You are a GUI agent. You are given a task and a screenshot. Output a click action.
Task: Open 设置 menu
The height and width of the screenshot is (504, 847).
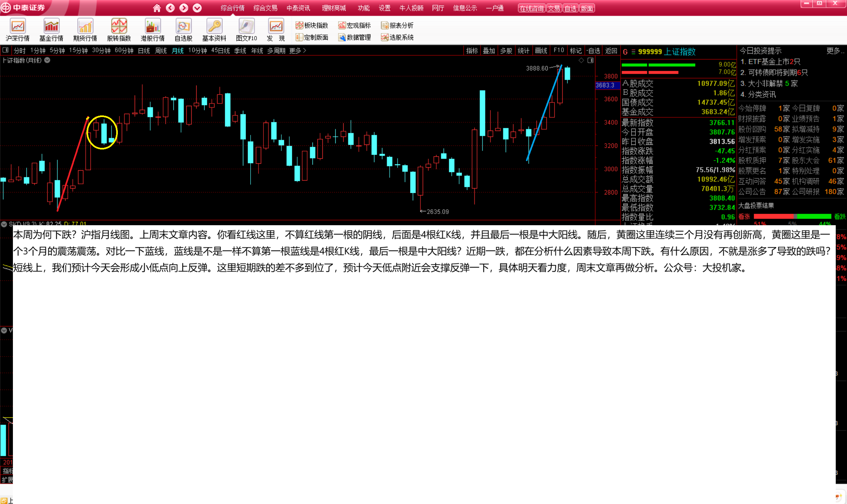385,8
